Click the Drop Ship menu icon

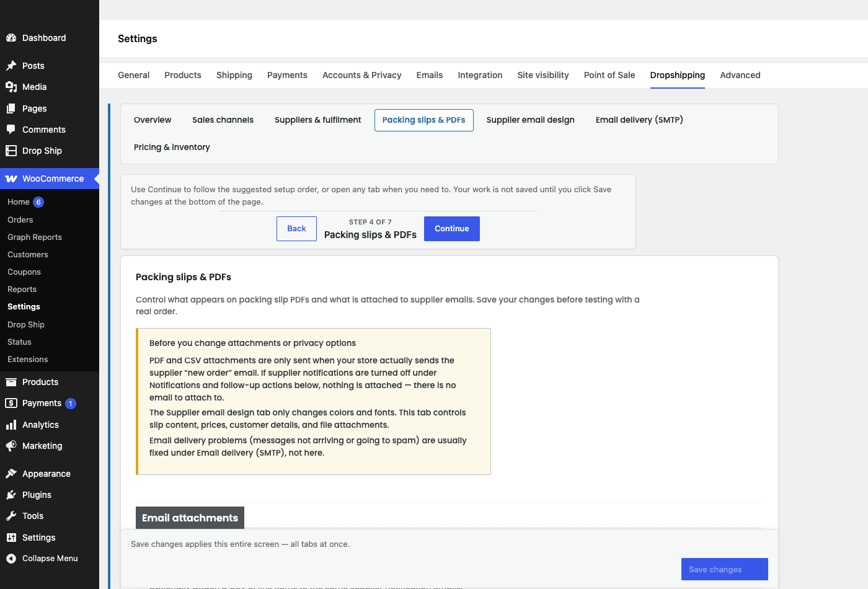tap(11, 151)
